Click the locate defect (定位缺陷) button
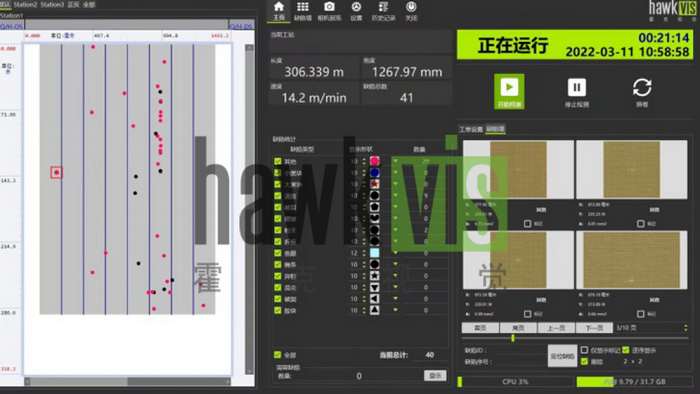This screenshot has width=700, height=394. (562, 356)
